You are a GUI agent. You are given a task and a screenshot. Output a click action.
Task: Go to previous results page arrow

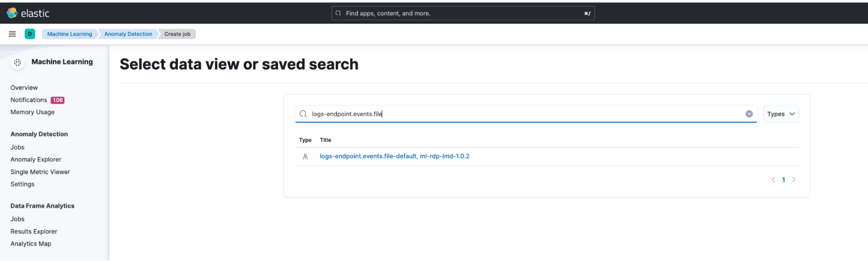[773, 180]
